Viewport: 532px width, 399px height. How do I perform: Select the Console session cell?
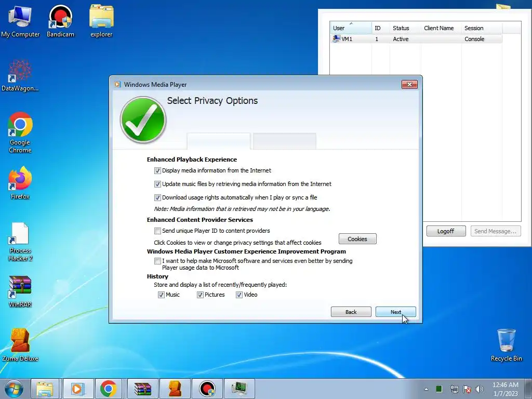point(474,39)
